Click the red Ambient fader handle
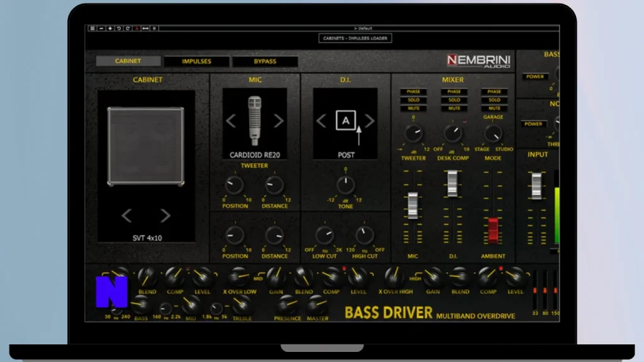Screen dimensions: 644x362 coord(493,230)
